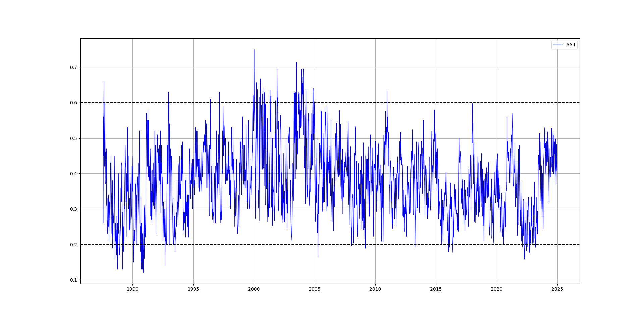Click the blue AAII legend line sample

tap(558, 45)
